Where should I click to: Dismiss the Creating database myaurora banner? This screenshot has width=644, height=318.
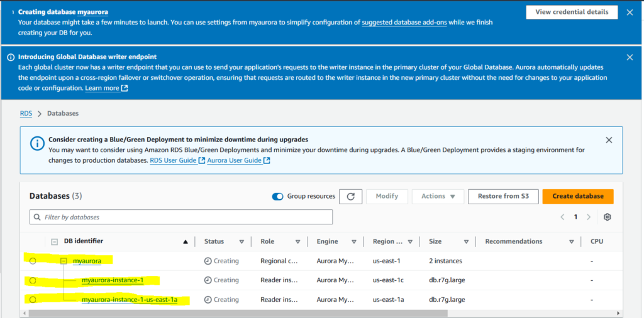pos(630,12)
